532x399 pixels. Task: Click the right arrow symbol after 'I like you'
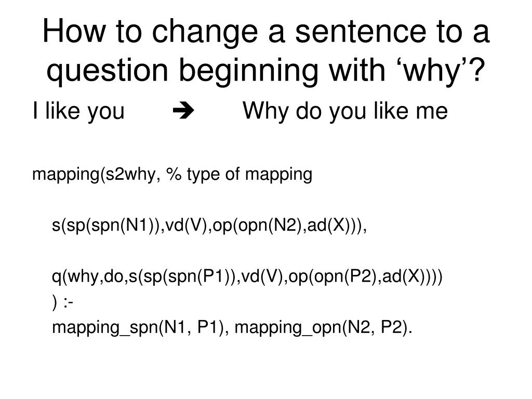[183, 111]
